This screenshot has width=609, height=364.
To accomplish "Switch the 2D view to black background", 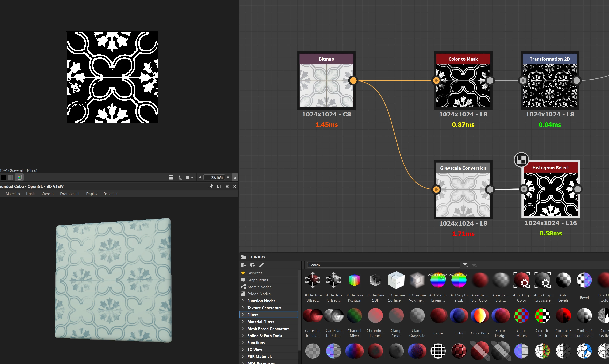I will click(3, 177).
